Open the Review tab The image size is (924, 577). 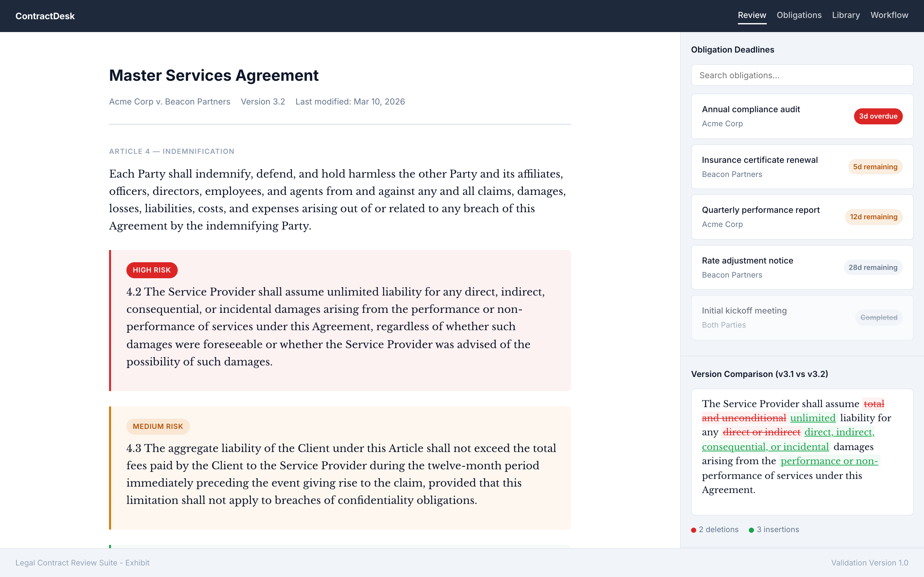751,15
